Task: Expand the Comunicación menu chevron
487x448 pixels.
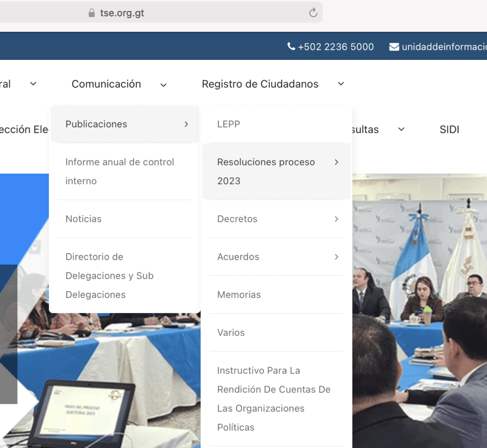Action: coord(163,85)
